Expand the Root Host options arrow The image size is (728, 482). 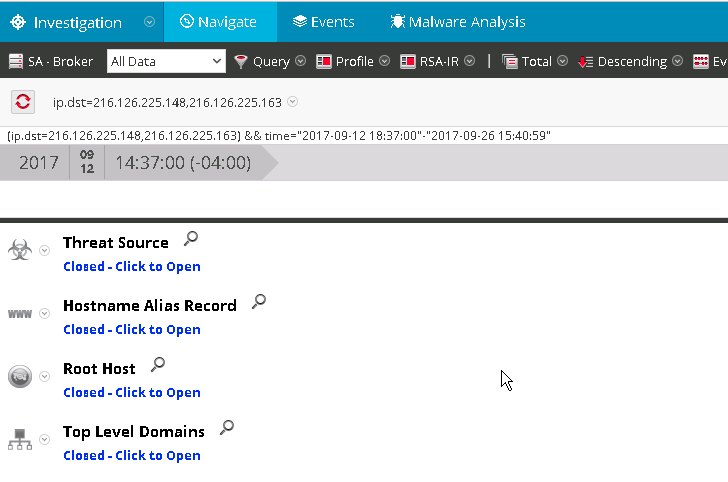[x=45, y=376]
